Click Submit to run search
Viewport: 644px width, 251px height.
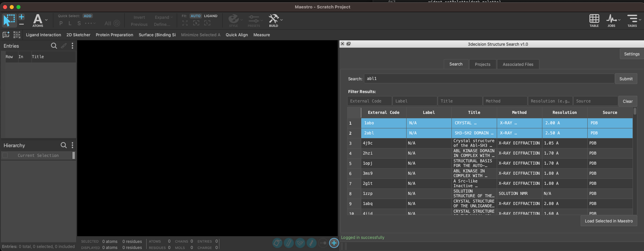pyautogui.click(x=626, y=79)
